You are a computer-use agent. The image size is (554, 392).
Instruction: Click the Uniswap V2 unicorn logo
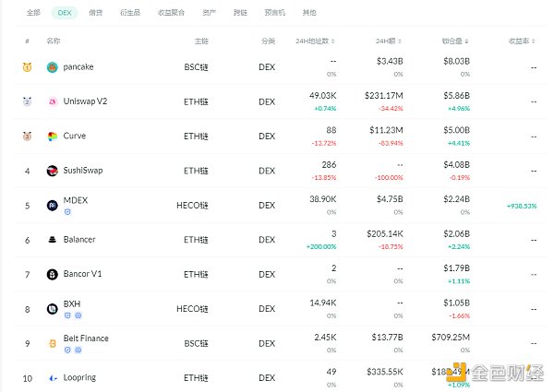(x=53, y=101)
